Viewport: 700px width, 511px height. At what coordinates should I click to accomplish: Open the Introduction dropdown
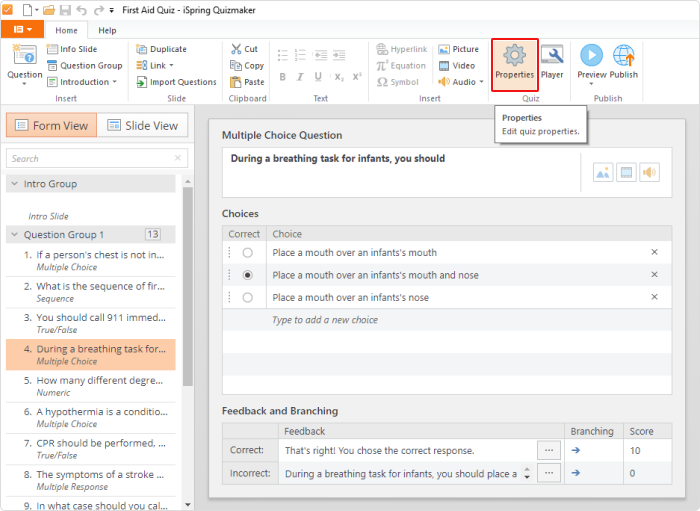115,82
